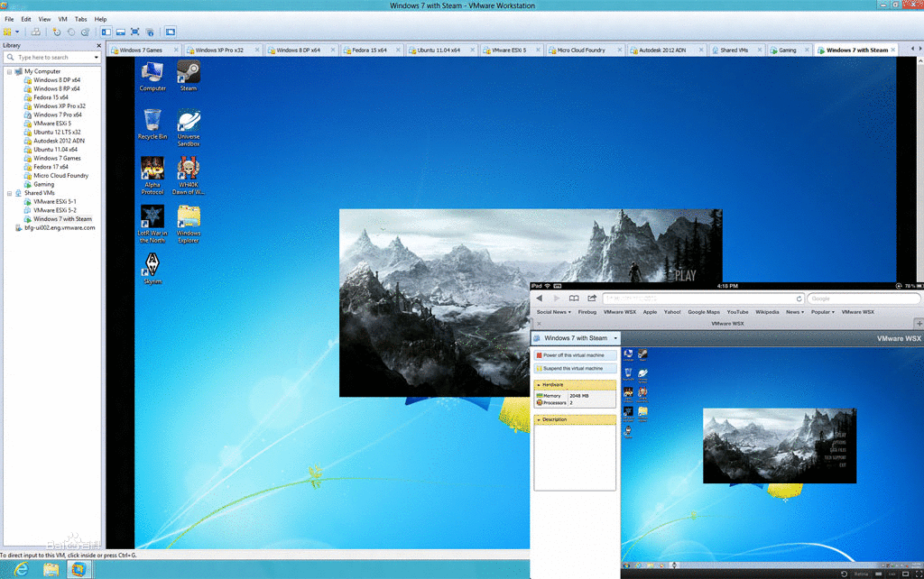Viewport: 924px width, 579px height.
Task: Expand the Description section in WSX
Action: coord(546,418)
